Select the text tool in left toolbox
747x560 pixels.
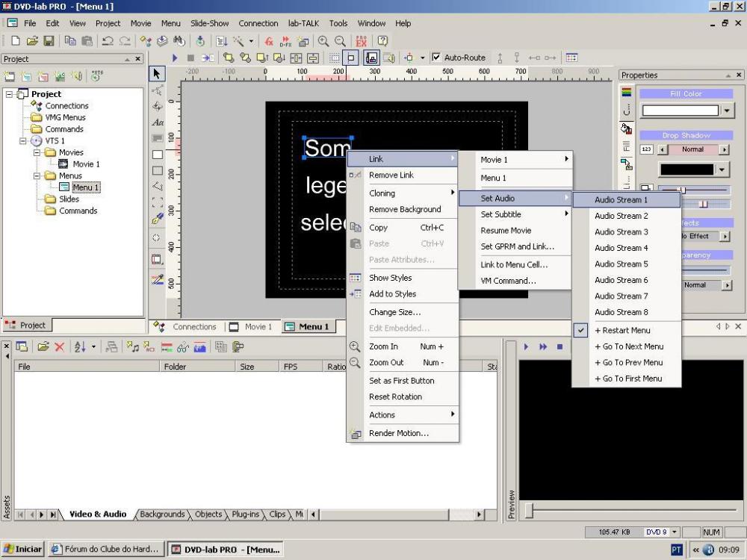point(158,122)
